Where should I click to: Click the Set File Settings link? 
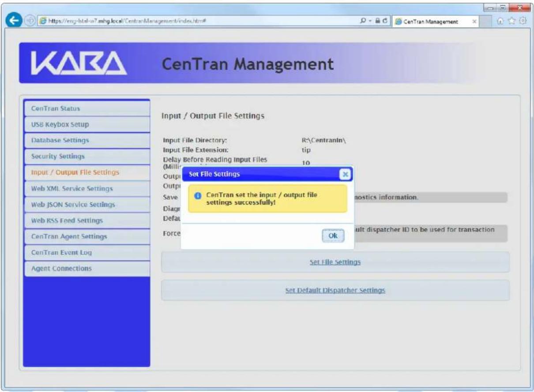tap(335, 262)
